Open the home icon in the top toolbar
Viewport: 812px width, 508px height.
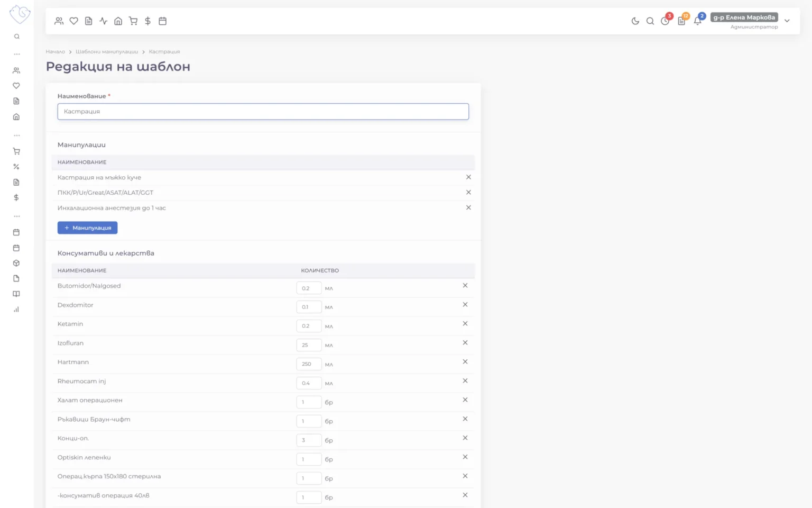(x=118, y=21)
